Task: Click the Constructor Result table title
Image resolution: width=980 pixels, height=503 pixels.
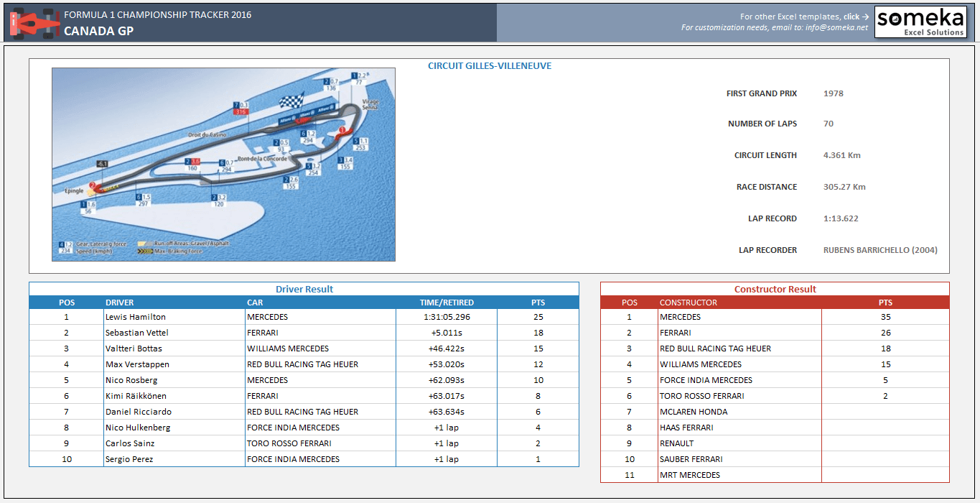Action: tap(775, 289)
